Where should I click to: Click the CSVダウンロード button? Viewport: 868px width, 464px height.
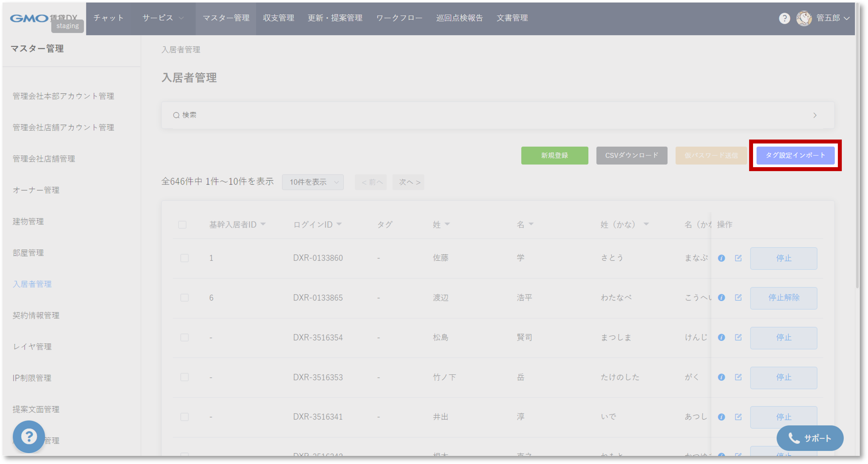tap(631, 155)
